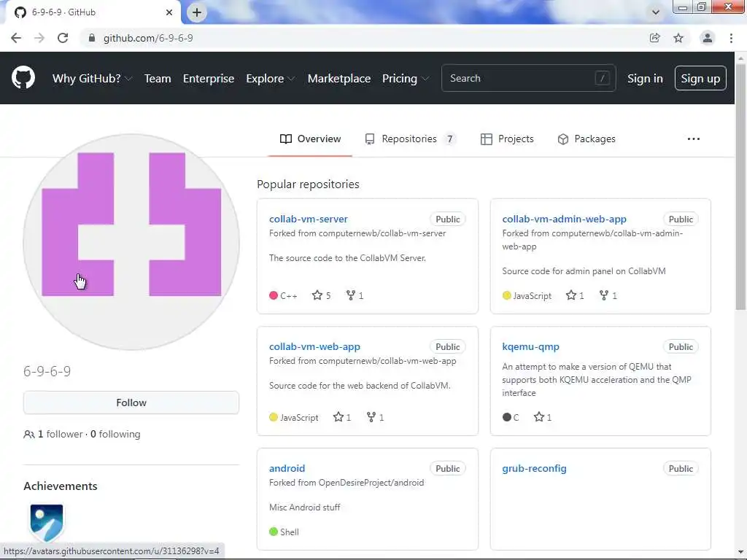
Task: Click the Popular repositories heading
Action: pos(309,184)
